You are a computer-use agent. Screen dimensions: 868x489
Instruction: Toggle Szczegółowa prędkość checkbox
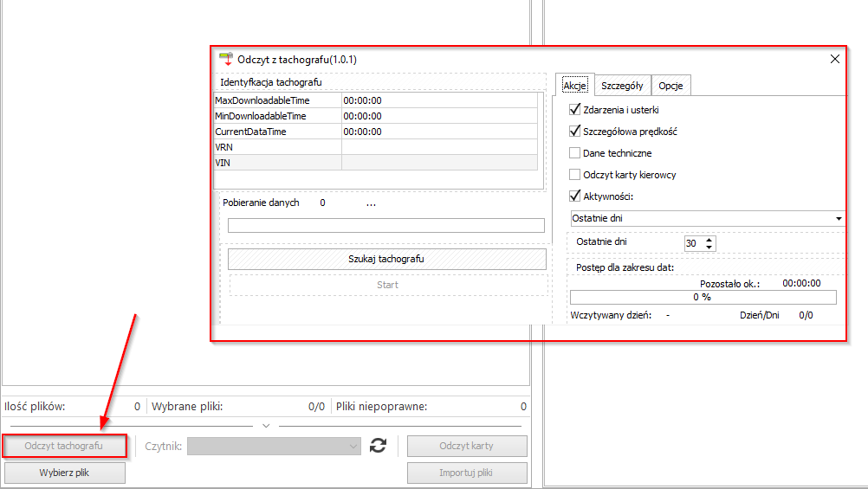574,131
